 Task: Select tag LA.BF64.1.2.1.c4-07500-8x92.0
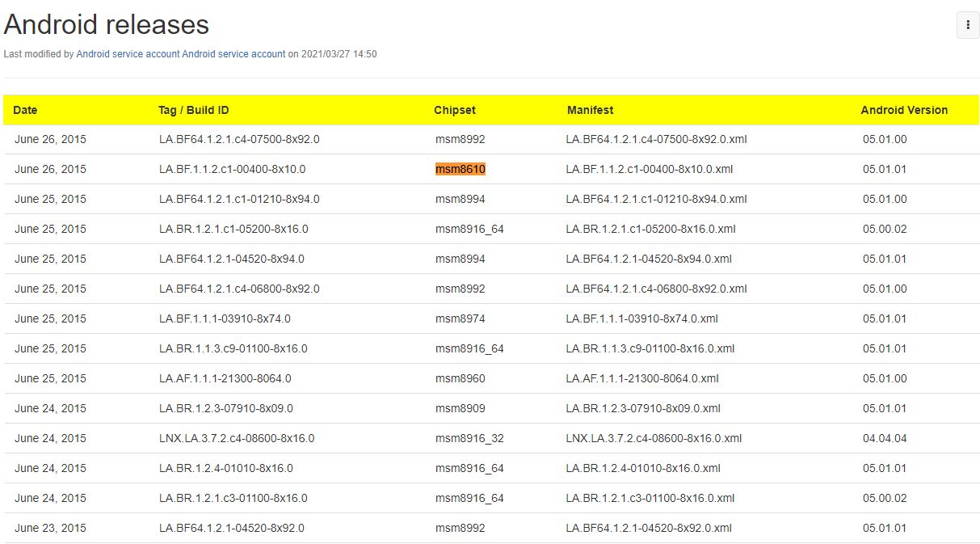[239, 139]
